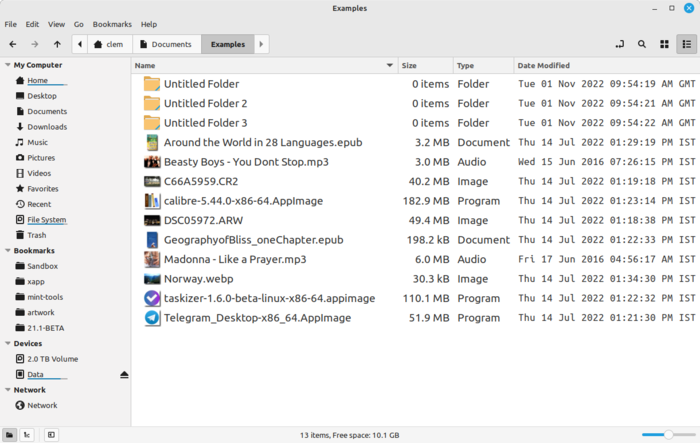Collapse the Bookmarks section

tap(6, 251)
